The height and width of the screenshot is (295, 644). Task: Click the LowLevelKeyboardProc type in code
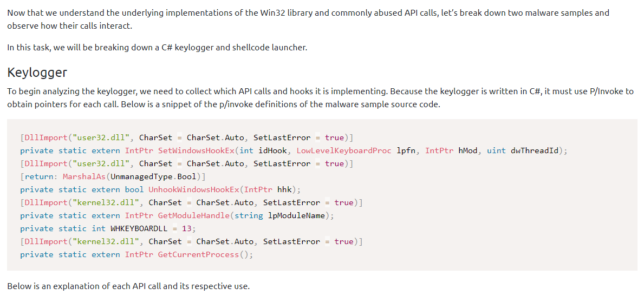click(343, 150)
